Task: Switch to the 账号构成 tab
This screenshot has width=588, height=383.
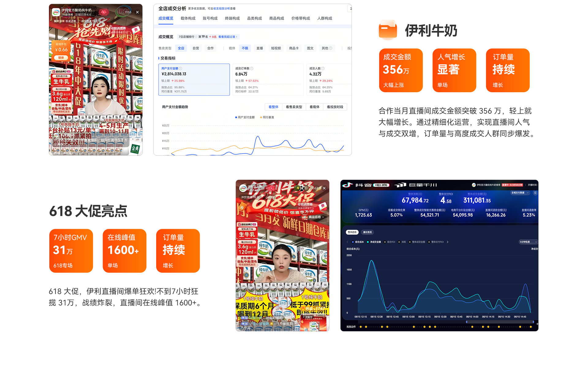Action: pos(210,18)
